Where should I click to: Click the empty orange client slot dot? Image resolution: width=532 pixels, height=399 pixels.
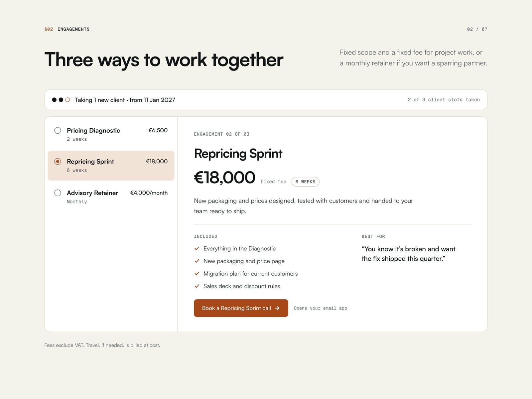click(67, 100)
